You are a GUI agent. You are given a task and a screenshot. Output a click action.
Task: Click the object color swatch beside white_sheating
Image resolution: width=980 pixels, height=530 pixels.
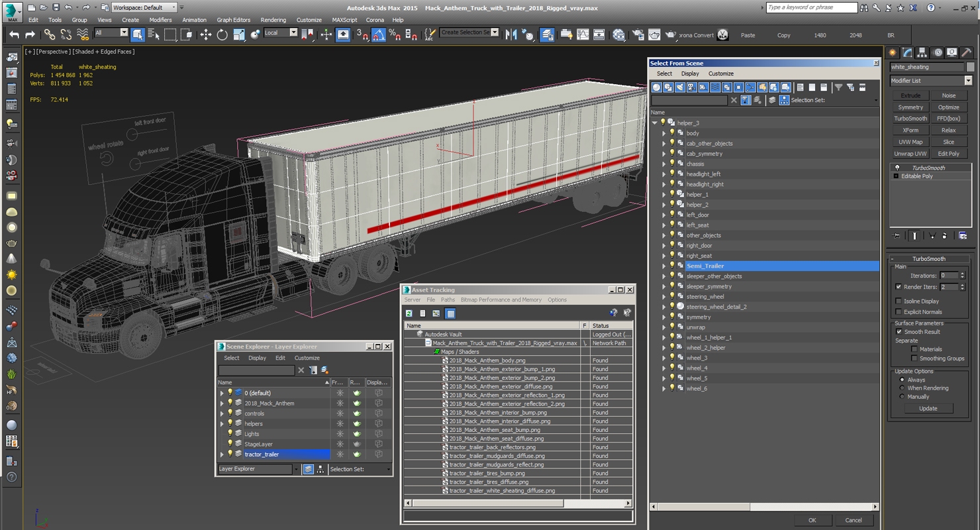coord(970,67)
